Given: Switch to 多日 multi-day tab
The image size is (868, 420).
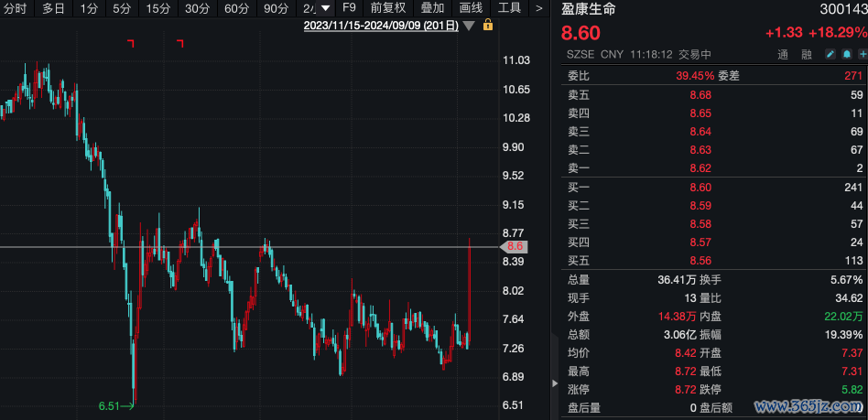Looking at the screenshot, I should tap(53, 8).
